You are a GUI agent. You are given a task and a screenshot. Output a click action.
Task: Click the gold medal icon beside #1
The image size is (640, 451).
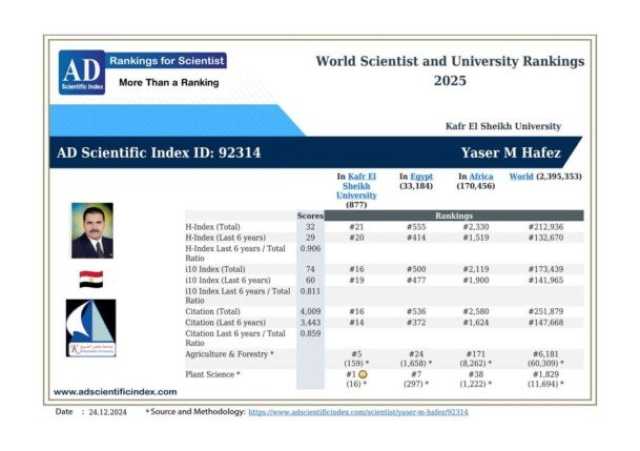point(362,374)
